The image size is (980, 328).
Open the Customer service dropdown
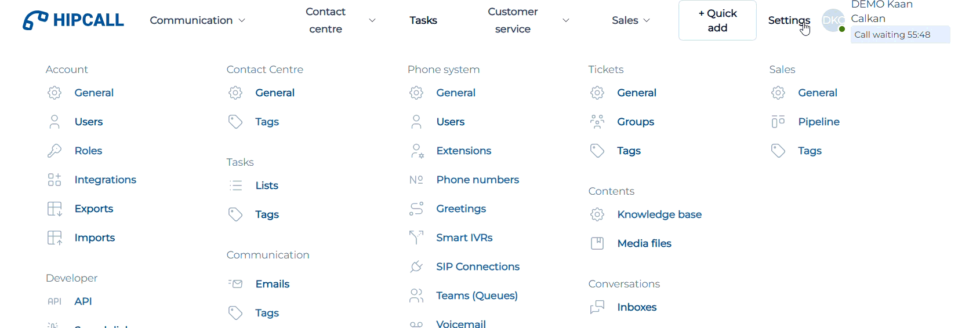(x=528, y=20)
